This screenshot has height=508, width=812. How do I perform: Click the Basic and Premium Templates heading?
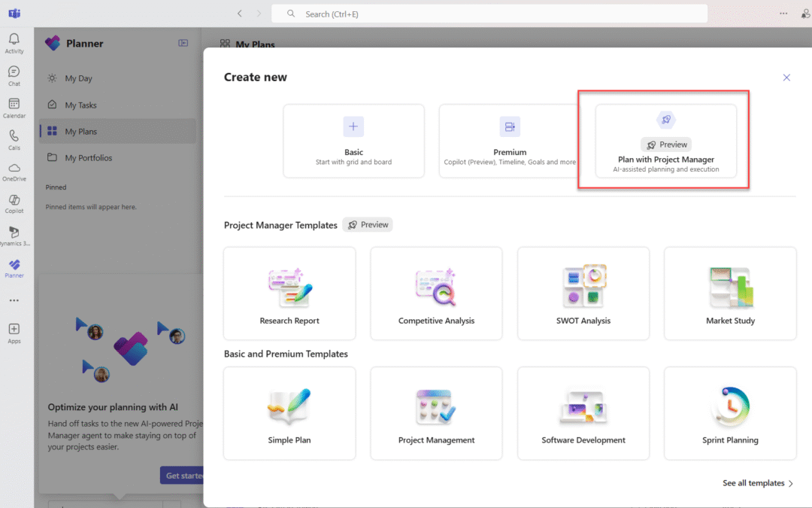(286, 354)
